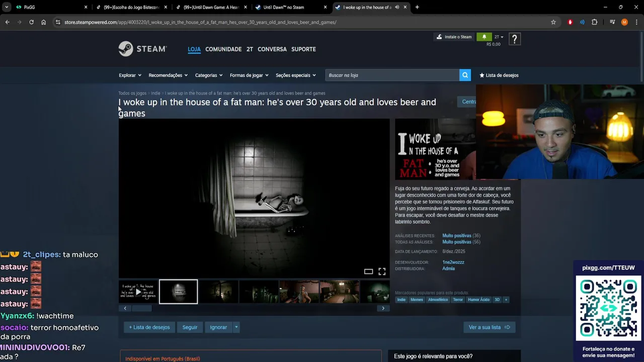This screenshot has height=362, width=644.
Task: Click the browser address bar URL
Action: click(x=200, y=22)
